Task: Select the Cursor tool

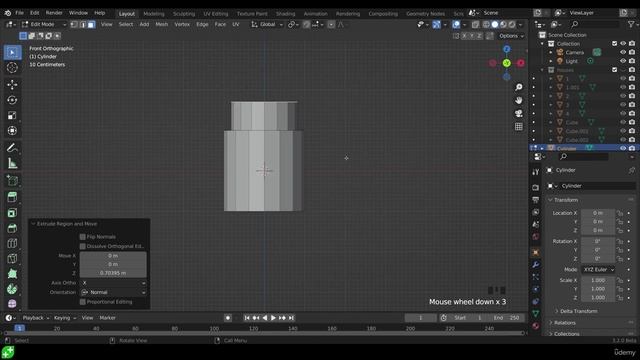Action: 12,68
